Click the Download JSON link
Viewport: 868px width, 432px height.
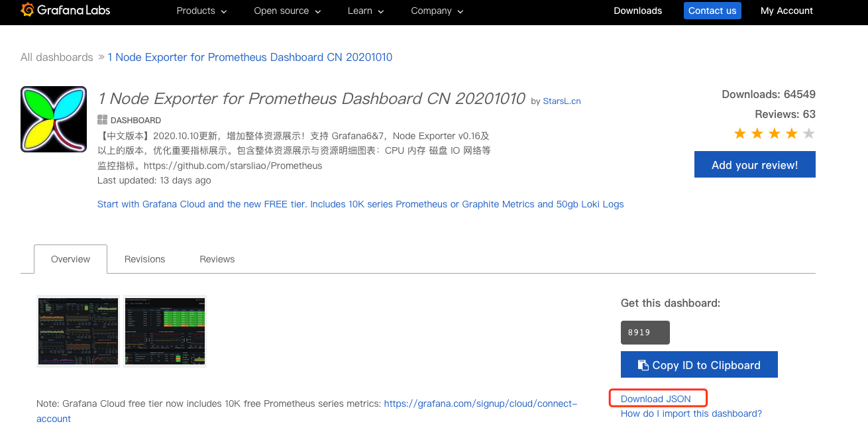656,399
